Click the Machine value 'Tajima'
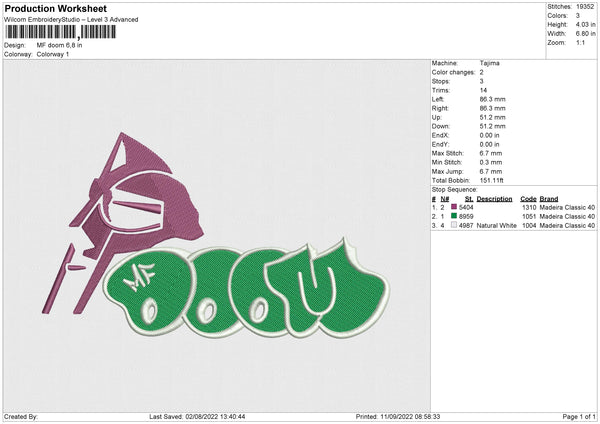Screen dimensions: 600x424 tap(489, 63)
